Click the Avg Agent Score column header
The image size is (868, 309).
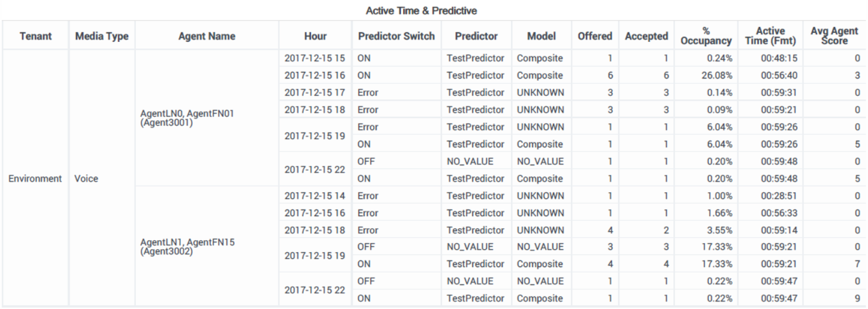coord(834,36)
